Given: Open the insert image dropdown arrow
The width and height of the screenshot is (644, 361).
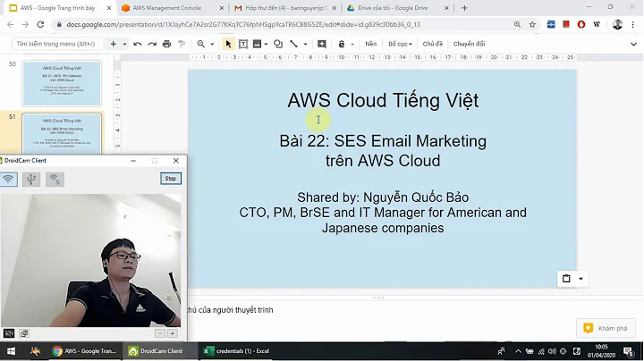Looking at the screenshot, I should [266, 44].
